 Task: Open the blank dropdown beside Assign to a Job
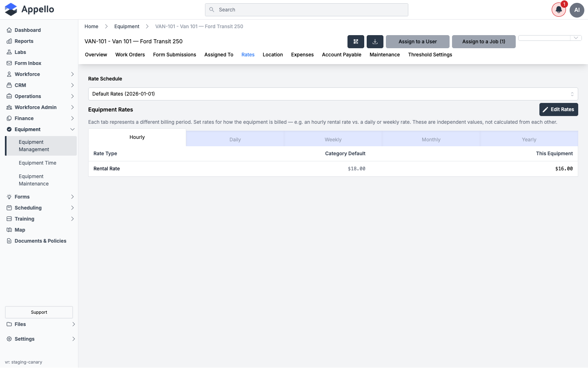coord(550,38)
